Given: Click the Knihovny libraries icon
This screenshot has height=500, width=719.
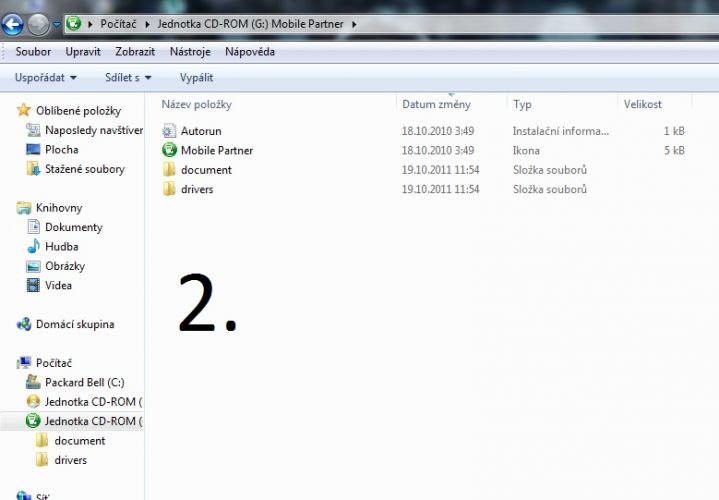Looking at the screenshot, I should 24,208.
